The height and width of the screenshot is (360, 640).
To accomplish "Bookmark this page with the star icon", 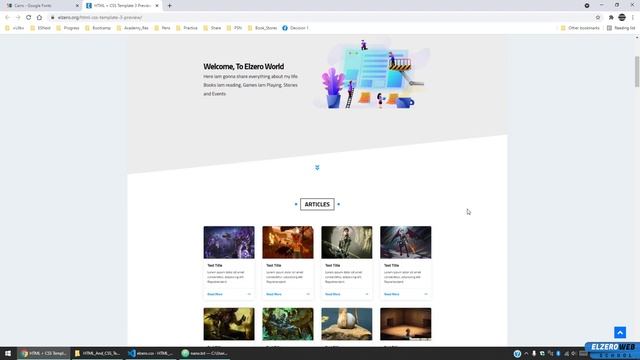I will [x=598, y=18].
